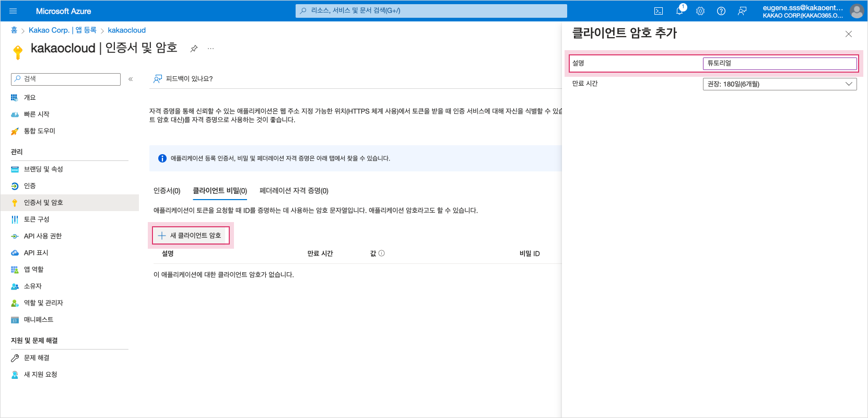Go to kakaocloud breadcrumb

click(127, 30)
